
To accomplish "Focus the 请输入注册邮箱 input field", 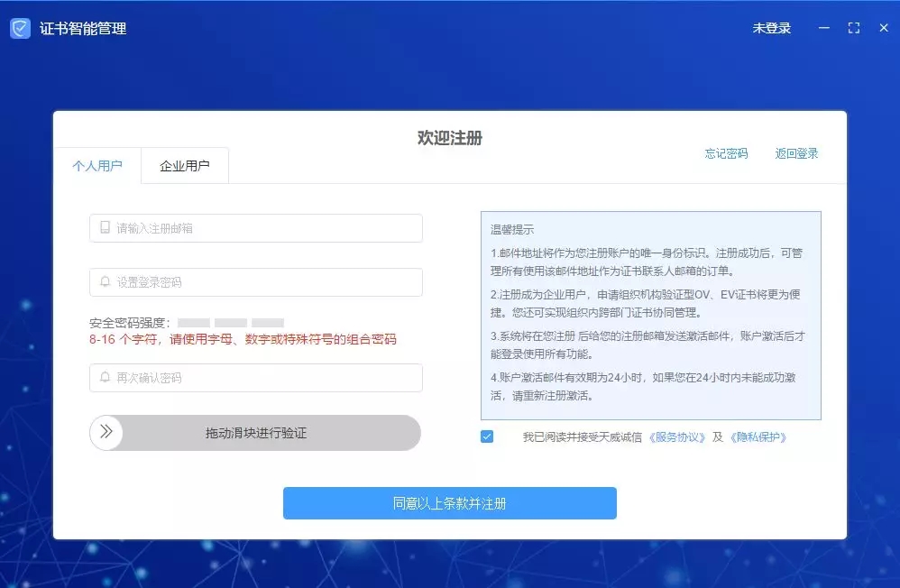I will (256, 228).
